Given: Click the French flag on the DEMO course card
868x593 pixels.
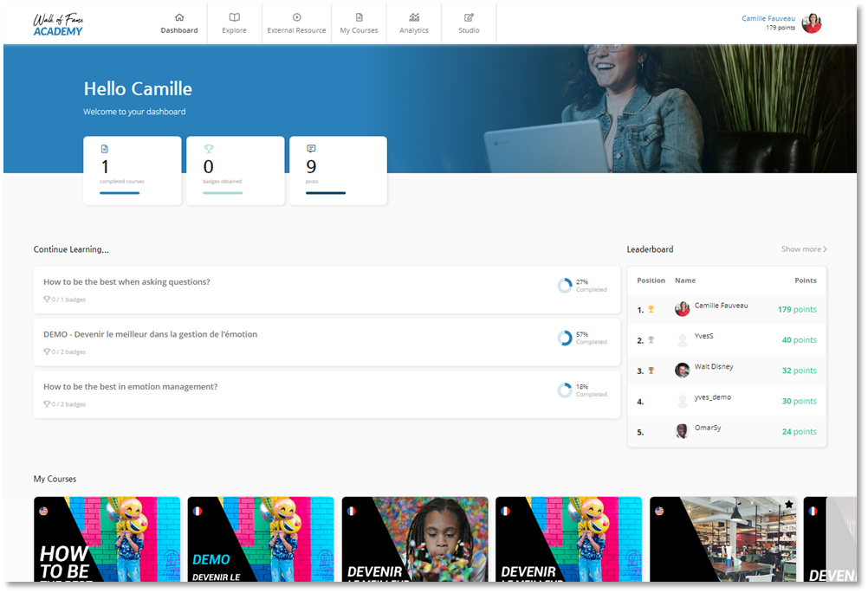Looking at the screenshot, I should 198,511.
